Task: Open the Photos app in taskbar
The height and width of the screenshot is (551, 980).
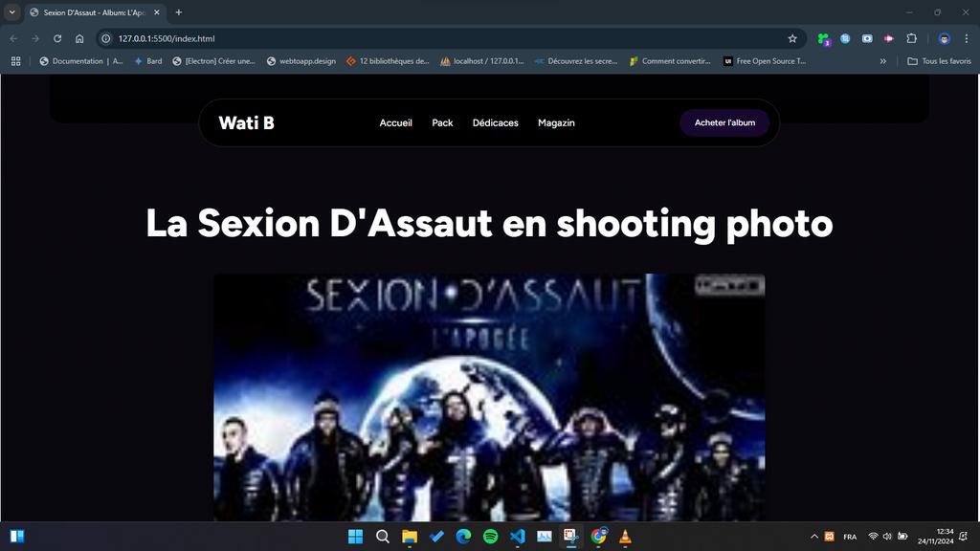Action: [x=545, y=537]
